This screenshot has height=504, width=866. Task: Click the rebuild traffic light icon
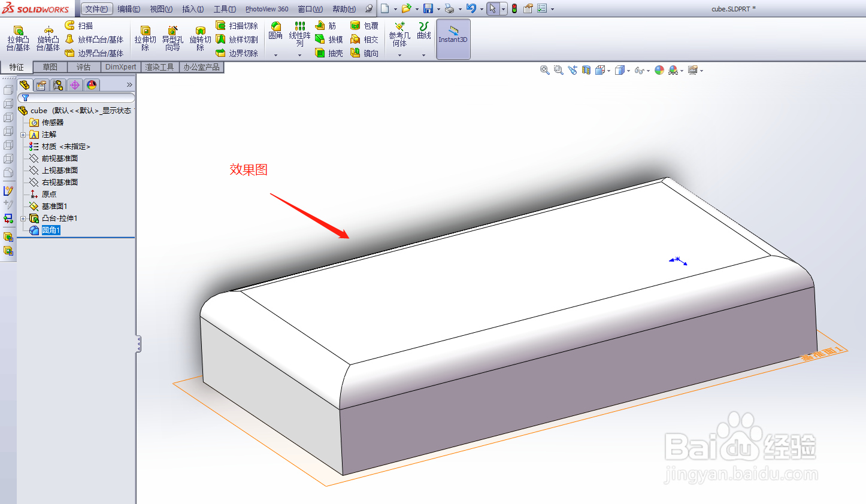point(514,8)
